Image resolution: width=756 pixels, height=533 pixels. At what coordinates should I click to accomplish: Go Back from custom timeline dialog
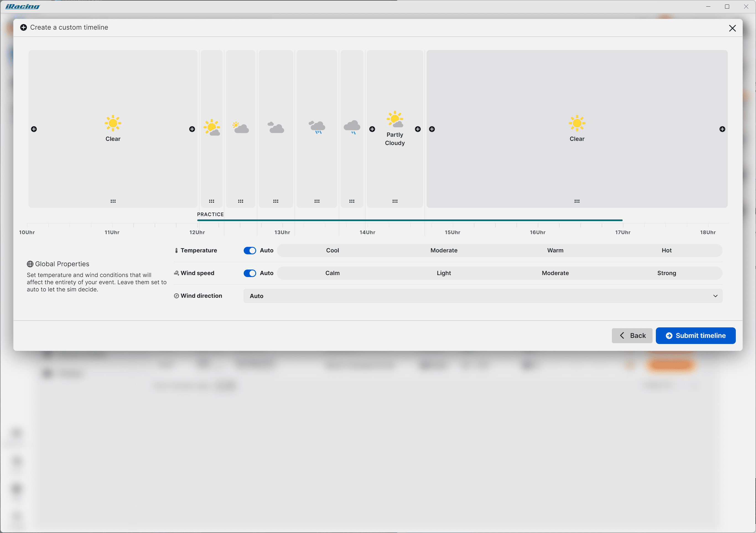tap(632, 335)
